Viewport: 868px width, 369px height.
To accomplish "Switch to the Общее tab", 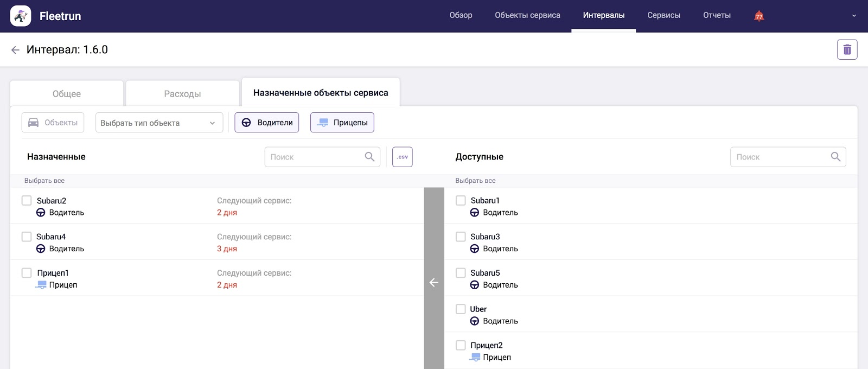I will (67, 94).
